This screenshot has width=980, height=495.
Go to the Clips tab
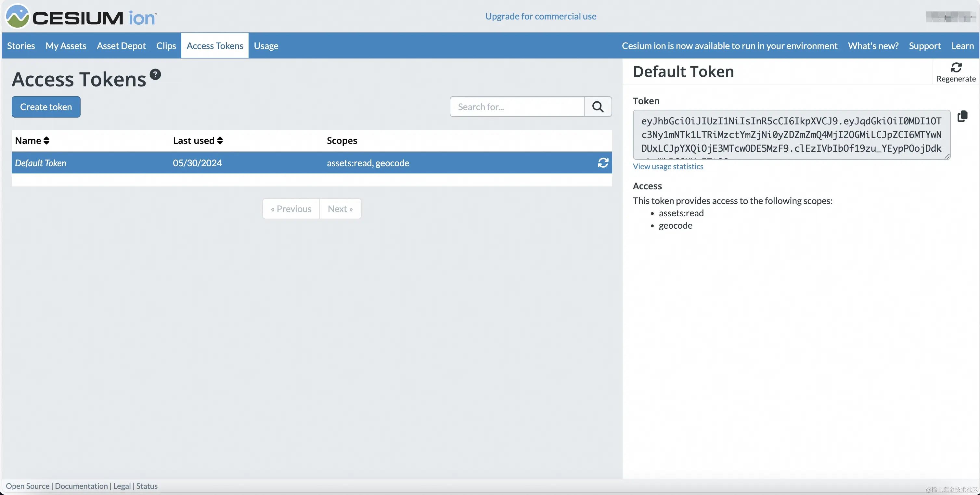tap(166, 45)
